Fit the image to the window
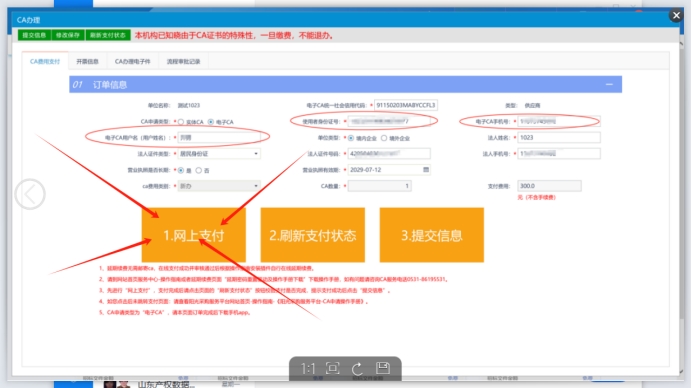This screenshot has width=692, height=388. [333, 368]
